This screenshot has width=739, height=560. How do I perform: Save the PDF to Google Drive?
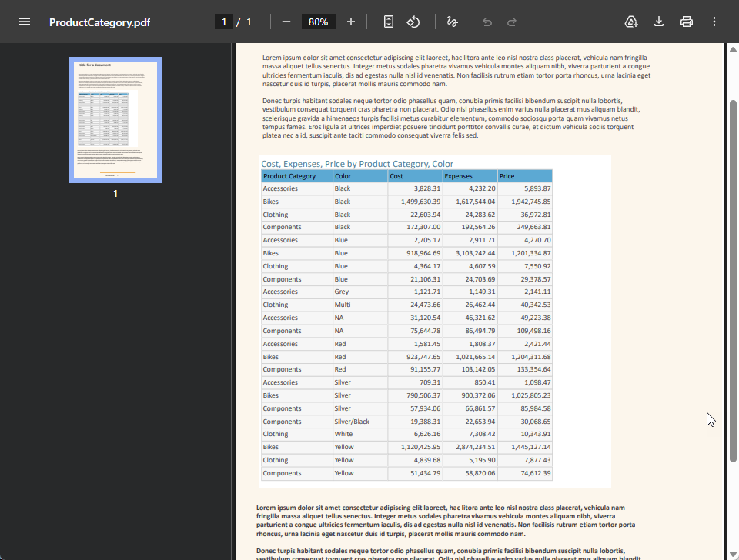[x=631, y=22]
